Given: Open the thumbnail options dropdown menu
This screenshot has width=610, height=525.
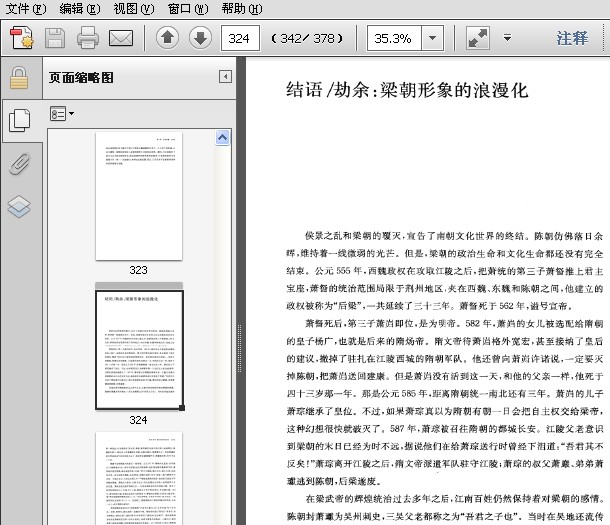Looking at the screenshot, I should coord(62,114).
